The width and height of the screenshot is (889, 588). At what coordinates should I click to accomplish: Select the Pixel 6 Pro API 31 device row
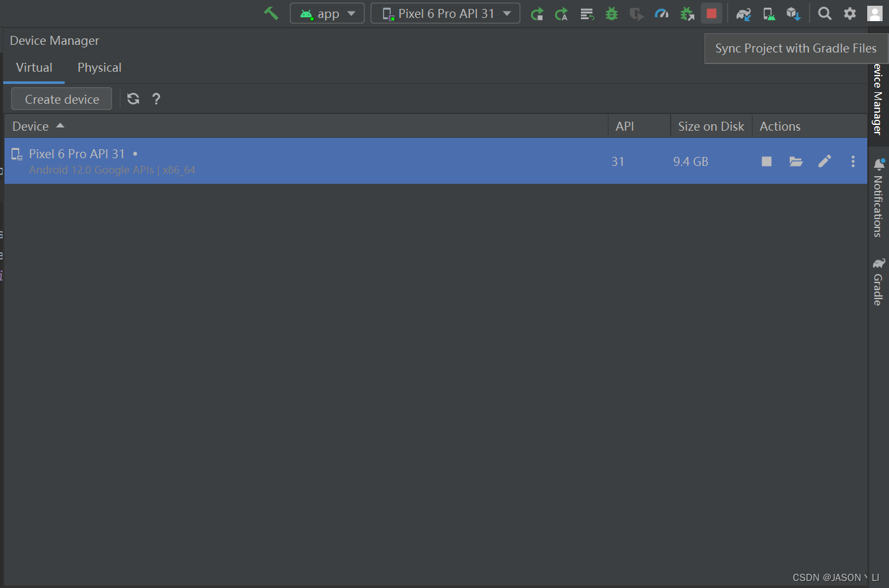(436, 161)
